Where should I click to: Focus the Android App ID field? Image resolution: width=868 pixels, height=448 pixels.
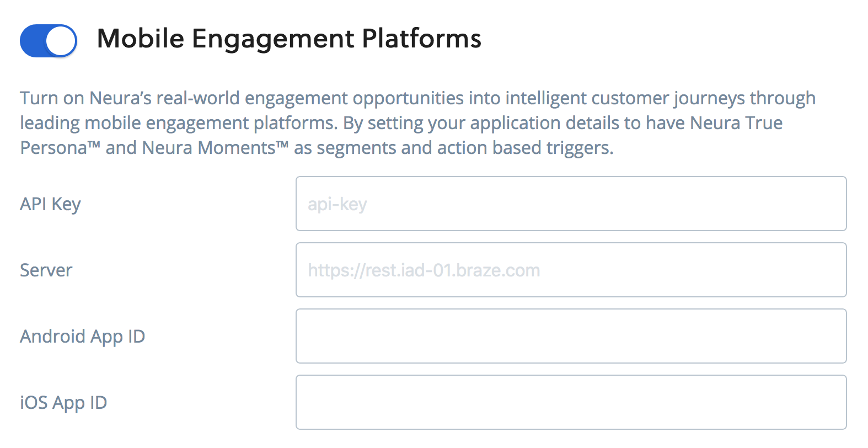coord(571,336)
